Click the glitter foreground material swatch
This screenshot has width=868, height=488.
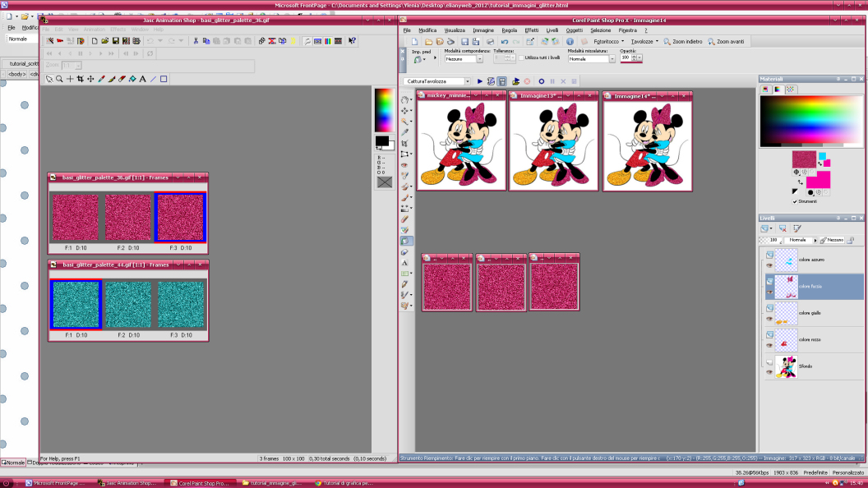click(804, 159)
